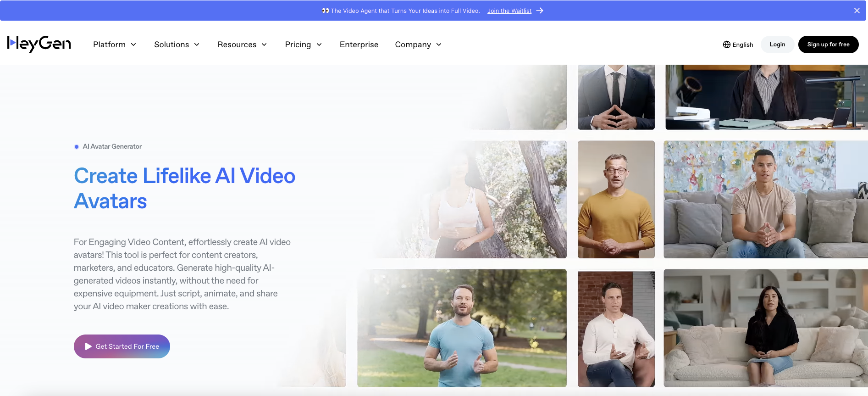Expand the Solutions menu chevron
Screen dimensions: 868x396
tap(197, 45)
